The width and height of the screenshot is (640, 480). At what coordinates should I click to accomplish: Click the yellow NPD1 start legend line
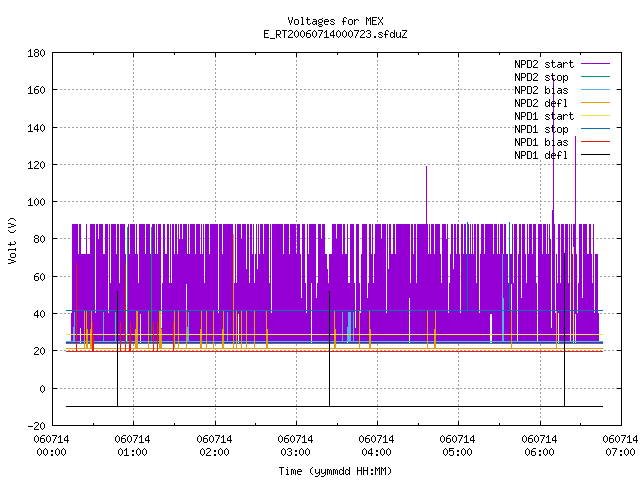pos(595,116)
